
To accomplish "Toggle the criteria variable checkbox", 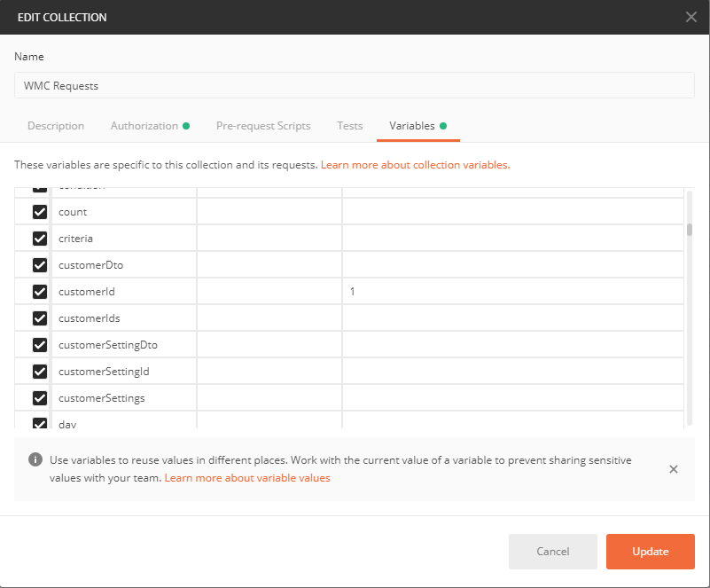I will click(40, 239).
